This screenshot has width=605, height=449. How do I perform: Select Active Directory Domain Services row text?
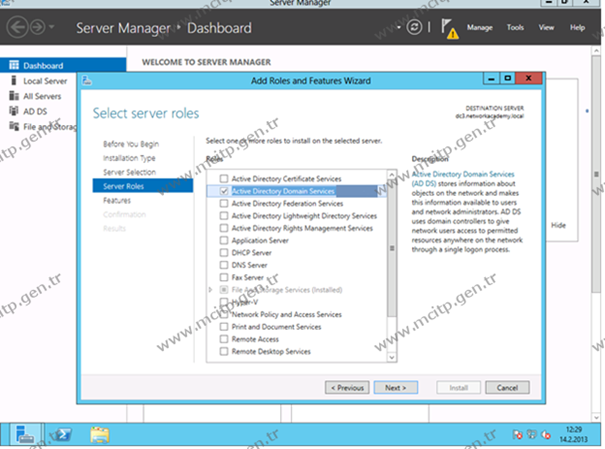pyautogui.click(x=283, y=191)
